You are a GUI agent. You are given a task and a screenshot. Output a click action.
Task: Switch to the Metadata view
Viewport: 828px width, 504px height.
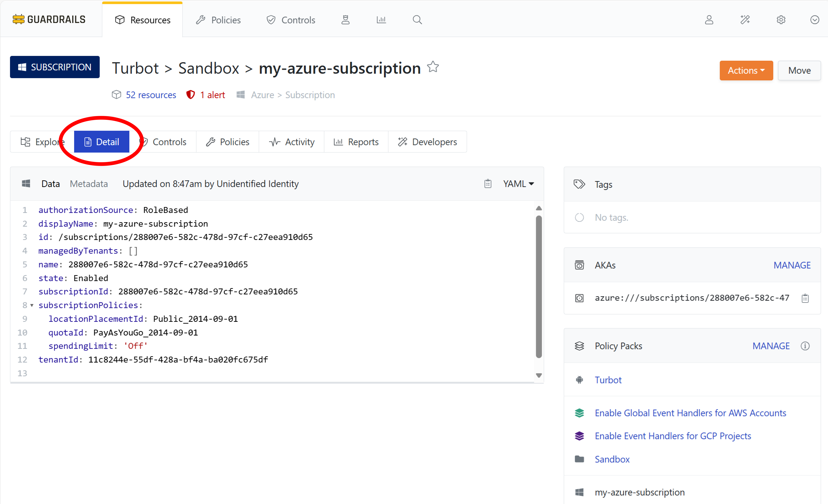pos(89,184)
